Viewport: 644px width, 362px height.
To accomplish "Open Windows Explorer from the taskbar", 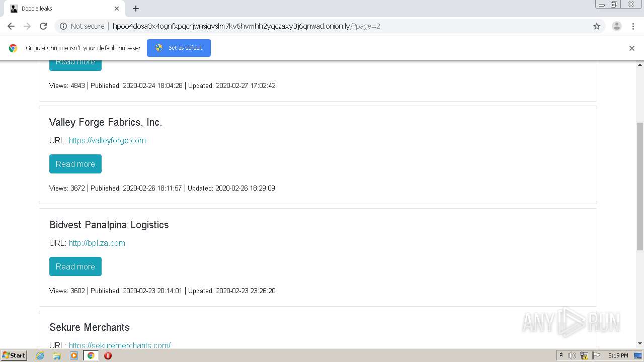I will point(57,355).
